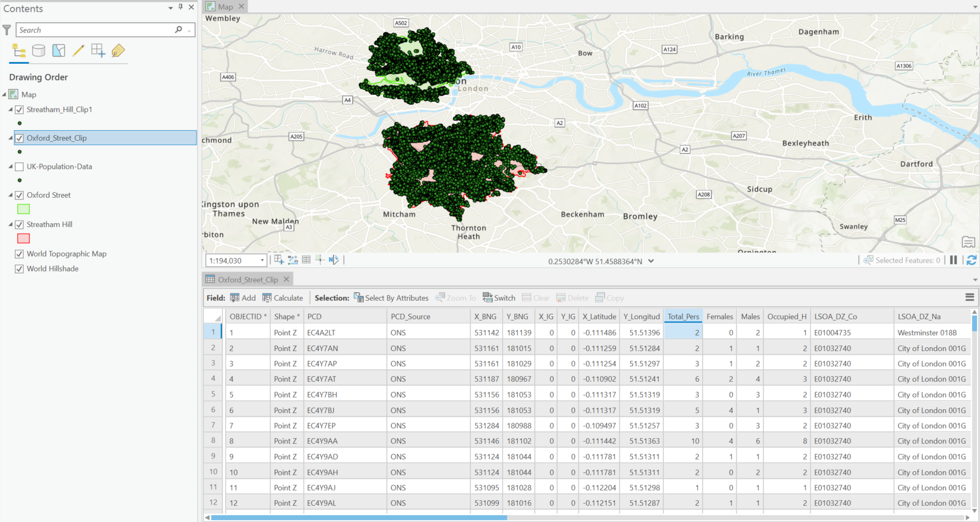Click the Drawing Order heading
This screenshot has width=980, height=522.
[38, 77]
